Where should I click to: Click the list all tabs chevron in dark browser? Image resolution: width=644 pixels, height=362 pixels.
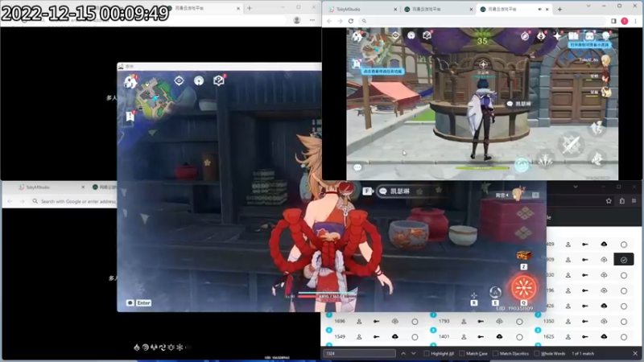click(576, 187)
